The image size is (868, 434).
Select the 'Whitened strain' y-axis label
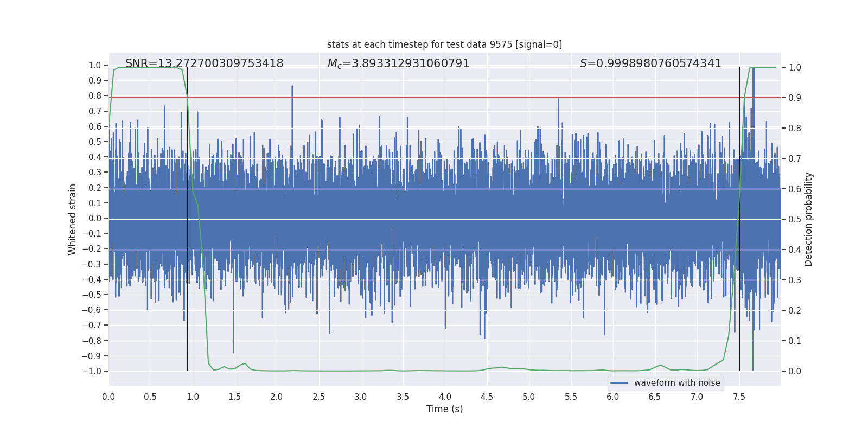[x=72, y=219]
